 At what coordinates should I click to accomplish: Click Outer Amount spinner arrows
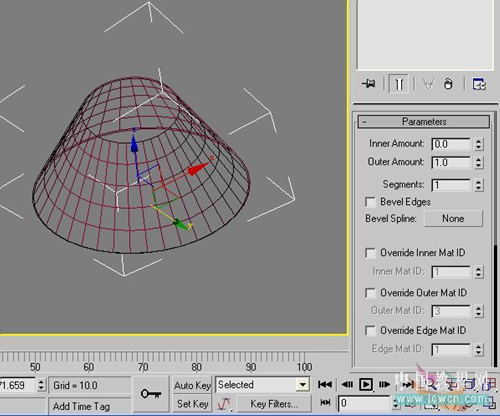pos(479,162)
